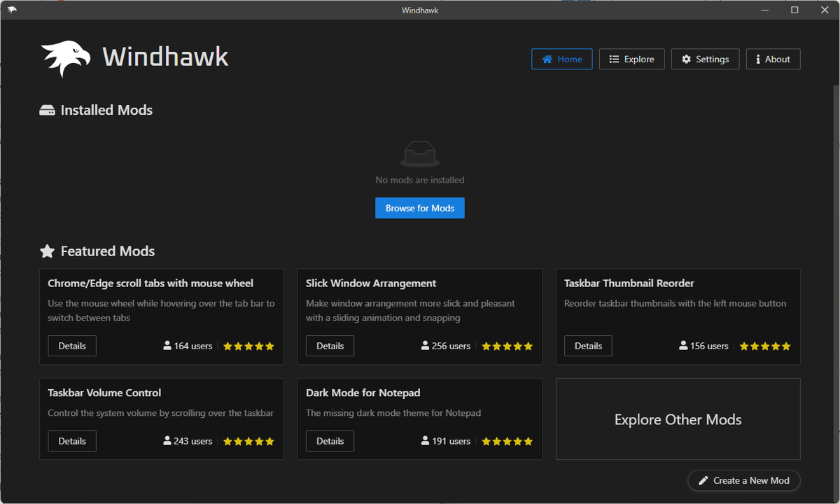This screenshot has width=840, height=504.
Task: Click the Taskbar Volume Control title
Action: tap(104, 393)
